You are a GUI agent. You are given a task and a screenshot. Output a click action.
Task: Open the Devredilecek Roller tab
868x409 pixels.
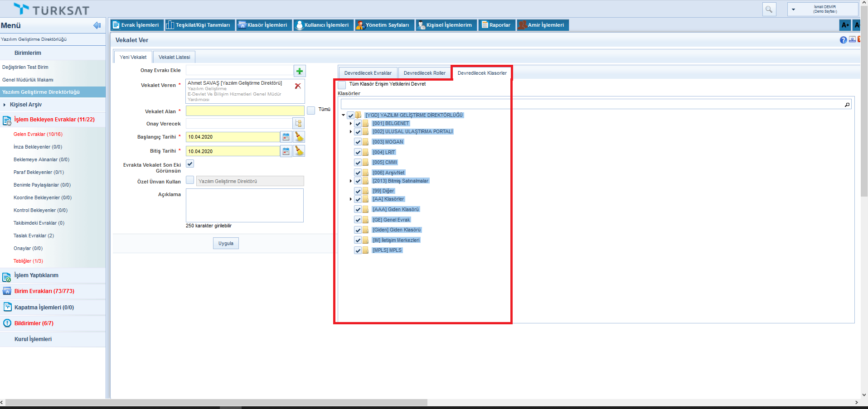pyautogui.click(x=424, y=73)
